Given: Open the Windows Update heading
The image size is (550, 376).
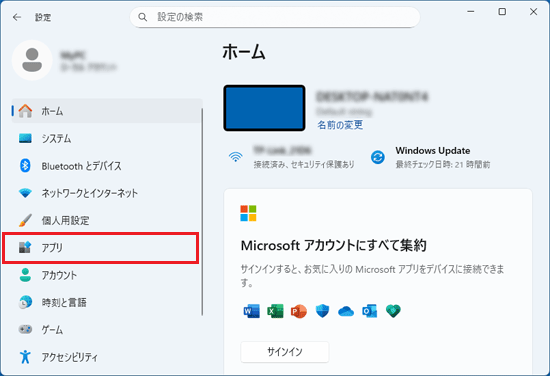Looking at the screenshot, I should (433, 150).
